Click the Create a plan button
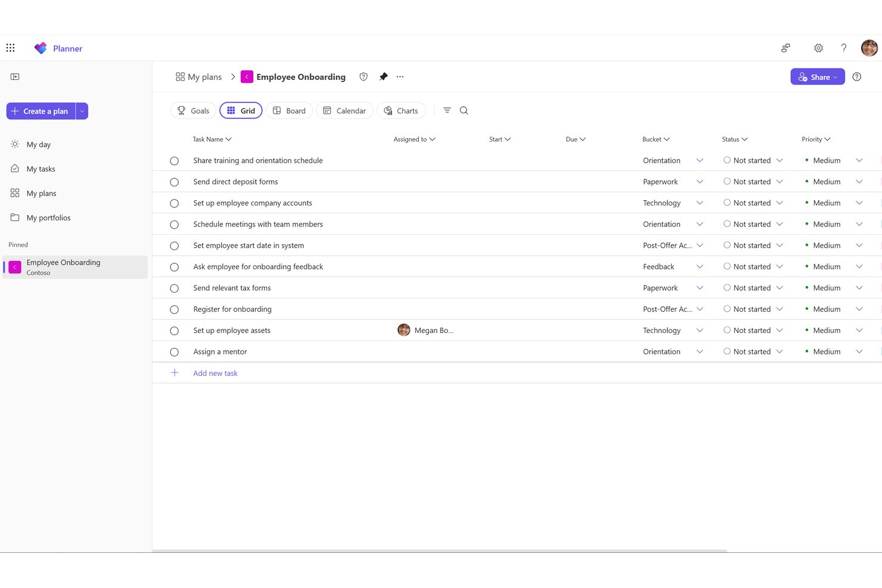The width and height of the screenshot is (882, 588). click(x=41, y=111)
